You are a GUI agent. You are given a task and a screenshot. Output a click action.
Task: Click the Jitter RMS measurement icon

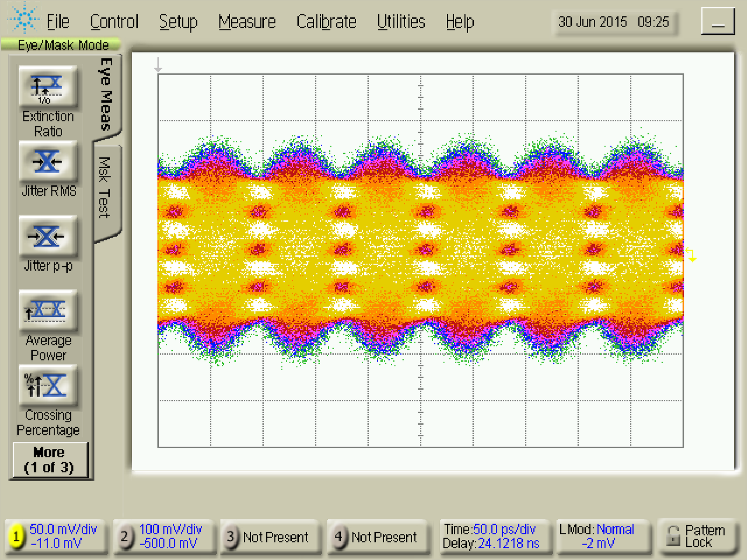tap(48, 162)
